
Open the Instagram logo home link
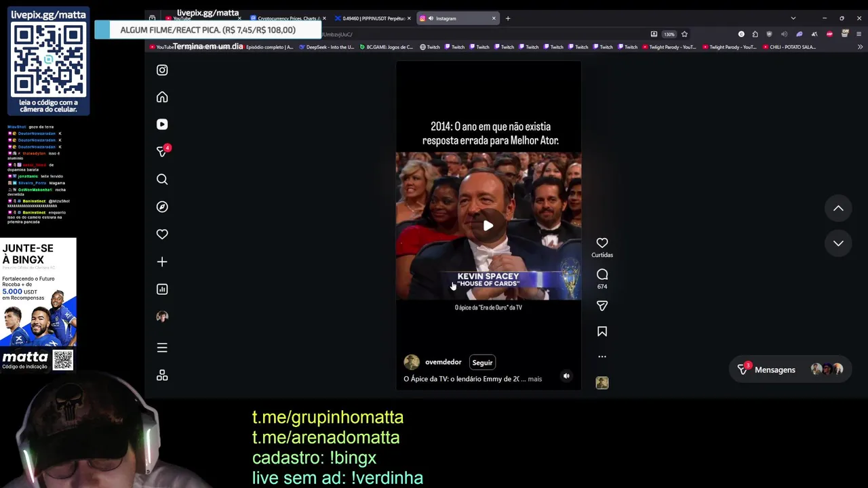coord(162,70)
